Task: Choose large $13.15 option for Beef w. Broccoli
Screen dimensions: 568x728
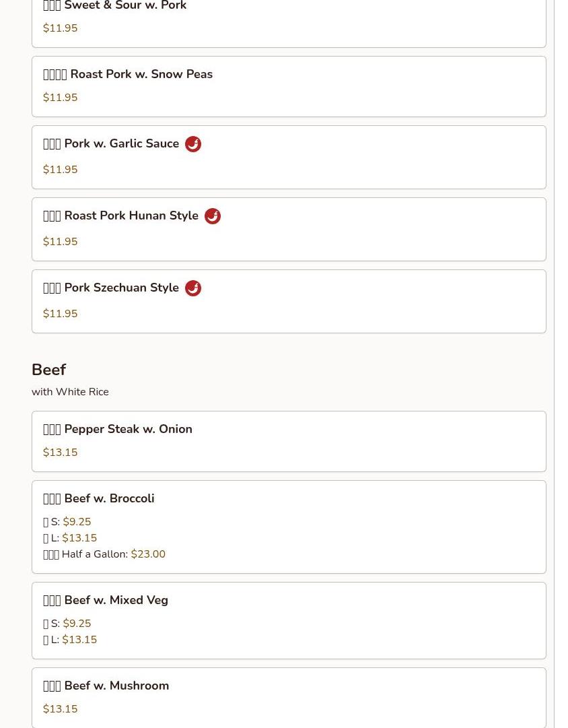Action: click(69, 537)
